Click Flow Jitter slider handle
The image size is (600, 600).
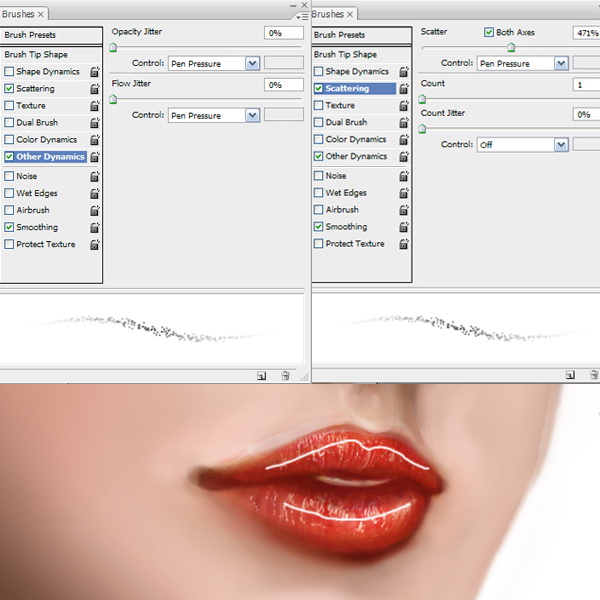tap(113, 100)
